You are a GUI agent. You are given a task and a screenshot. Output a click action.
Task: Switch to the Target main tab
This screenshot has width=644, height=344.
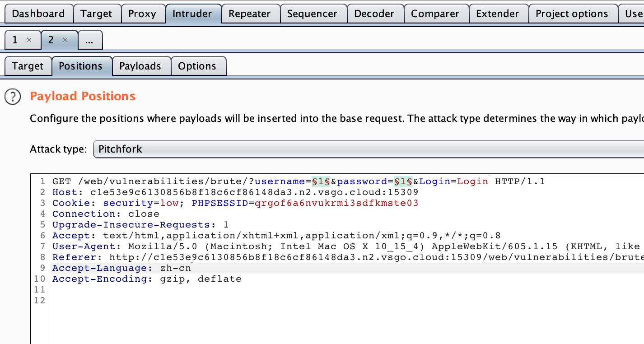[x=96, y=14]
